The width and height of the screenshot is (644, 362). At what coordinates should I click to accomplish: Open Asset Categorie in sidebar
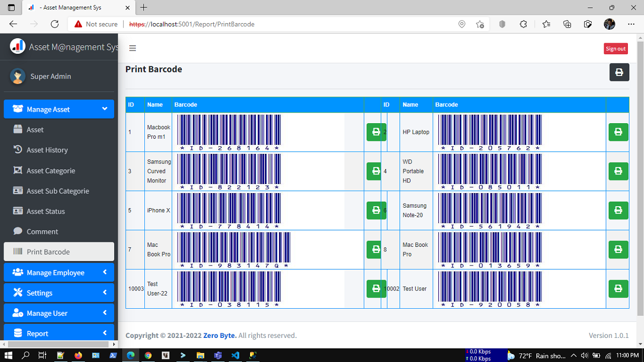(x=59, y=170)
